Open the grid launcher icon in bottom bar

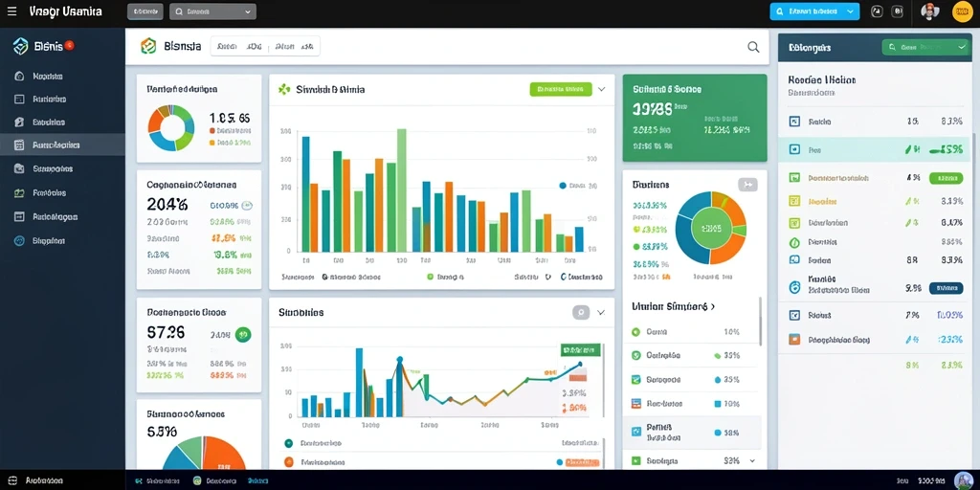(12, 480)
